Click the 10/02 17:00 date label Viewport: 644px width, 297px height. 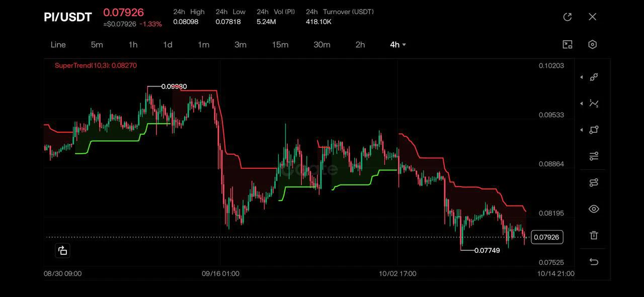pyautogui.click(x=397, y=274)
